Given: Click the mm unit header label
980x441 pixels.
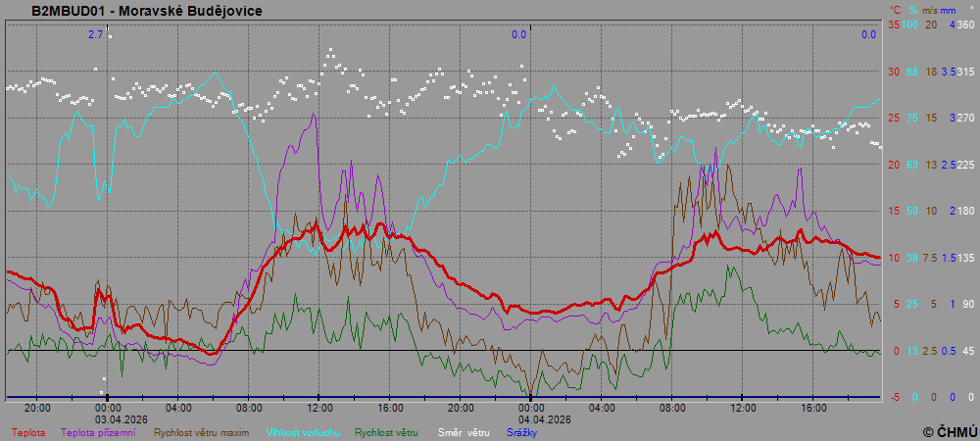Looking at the screenshot, I should (950, 10).
